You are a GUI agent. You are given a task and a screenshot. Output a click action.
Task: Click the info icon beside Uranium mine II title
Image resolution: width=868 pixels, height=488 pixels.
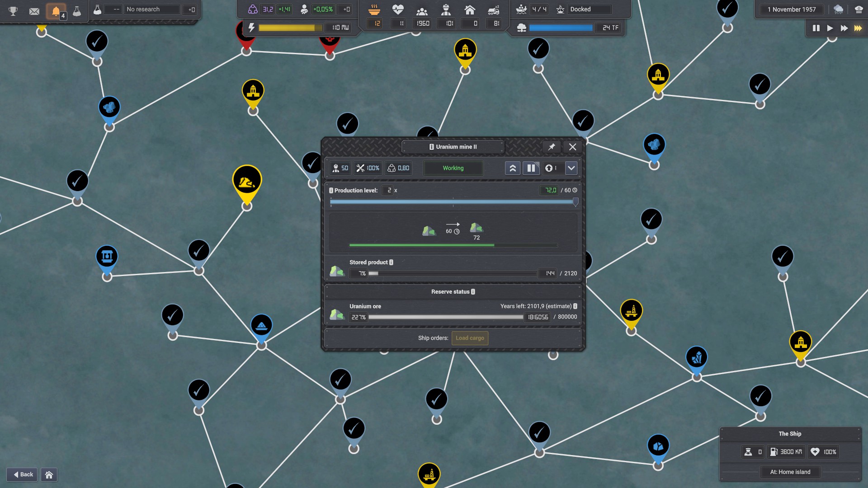tap(432, 147)
